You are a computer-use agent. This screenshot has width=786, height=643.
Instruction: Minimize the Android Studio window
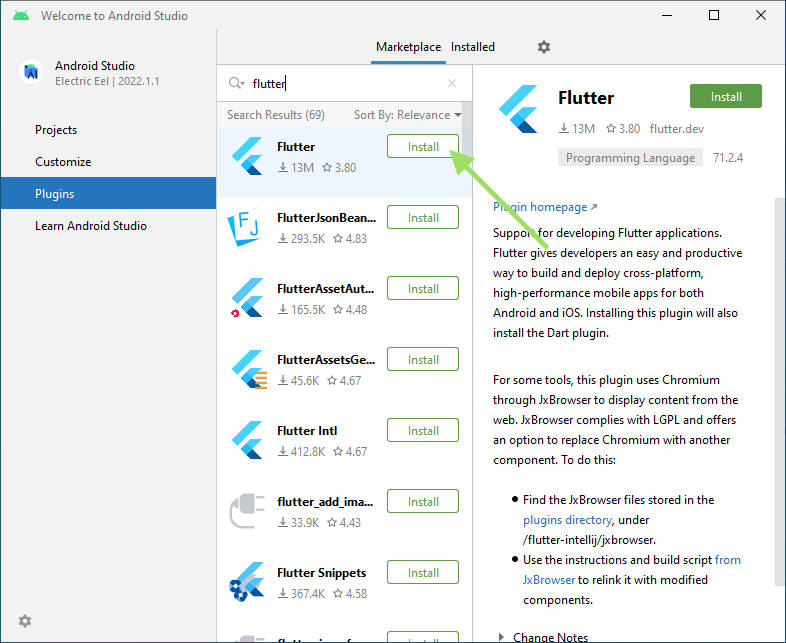click(x=667, y=16)
